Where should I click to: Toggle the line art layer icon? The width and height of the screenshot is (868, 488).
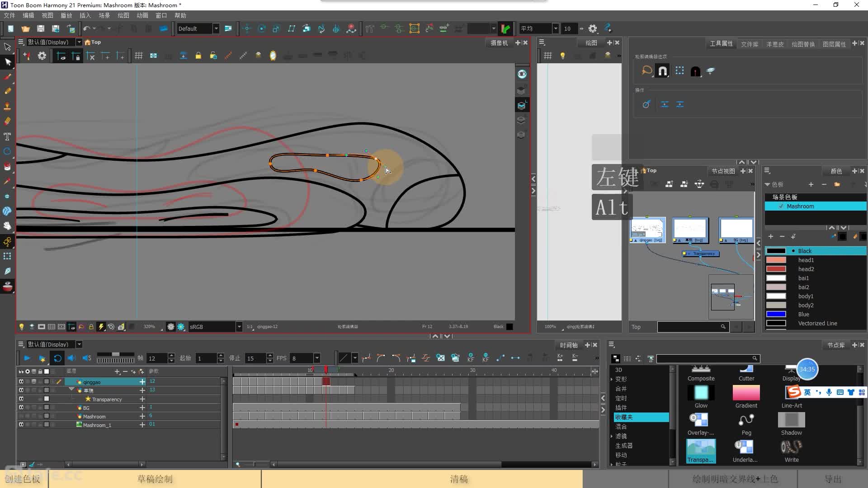click(521, 106)
